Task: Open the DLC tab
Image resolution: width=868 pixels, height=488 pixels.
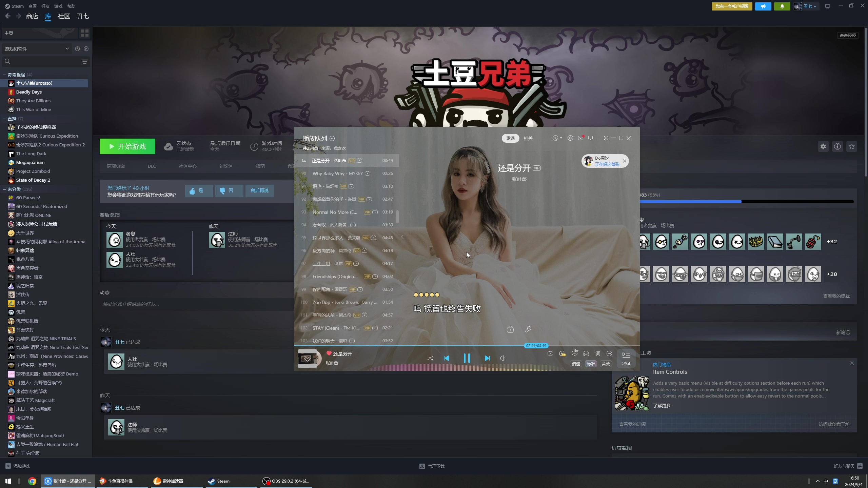Action: click(x=152, y=166)
